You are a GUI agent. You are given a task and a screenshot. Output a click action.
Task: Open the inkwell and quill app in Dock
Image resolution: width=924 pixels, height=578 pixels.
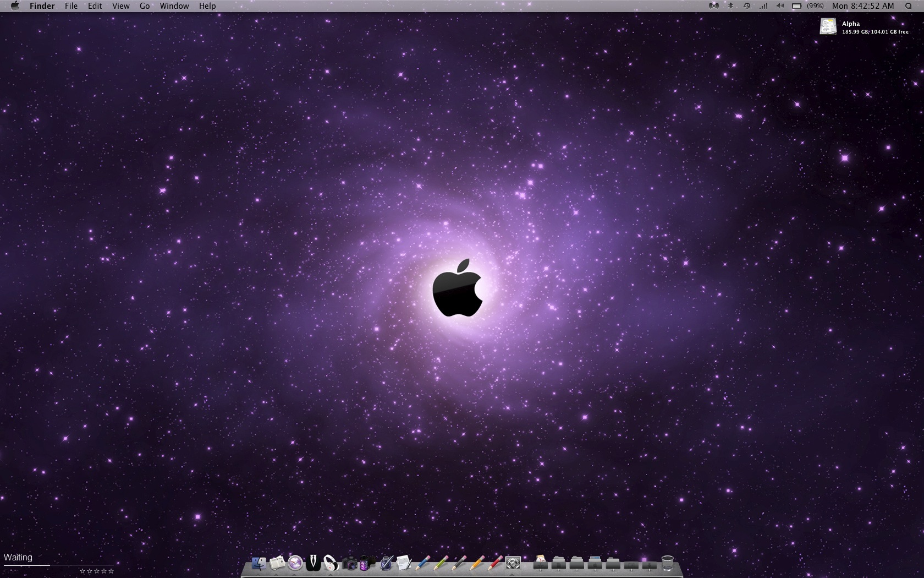coord(386,563)
